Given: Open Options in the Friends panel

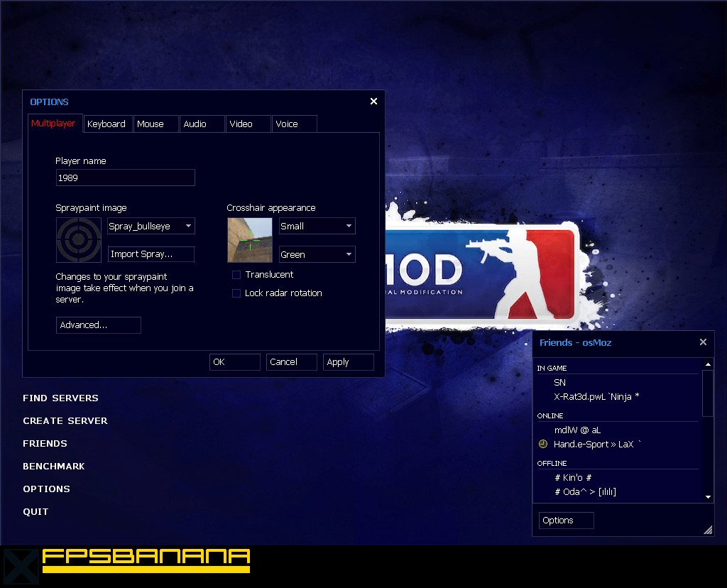Looking at the screenshot, I should [x=565, y=520].
